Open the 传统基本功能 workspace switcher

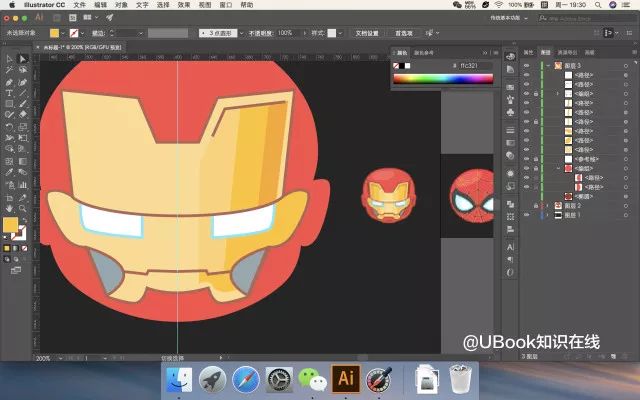point(509,18)
